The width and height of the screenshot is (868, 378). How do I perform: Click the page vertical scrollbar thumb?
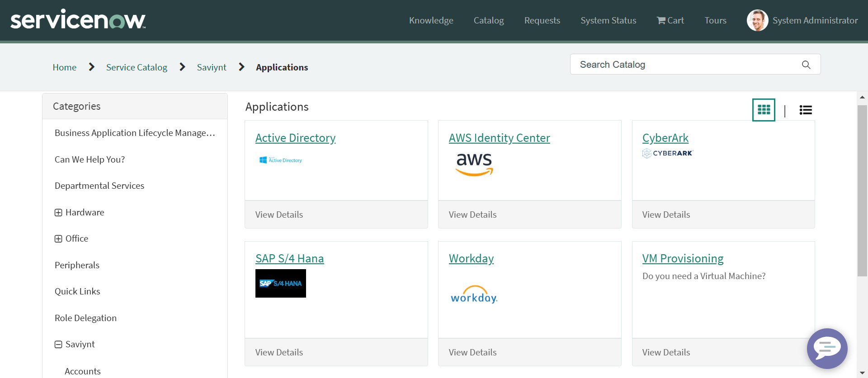[862, 191]
